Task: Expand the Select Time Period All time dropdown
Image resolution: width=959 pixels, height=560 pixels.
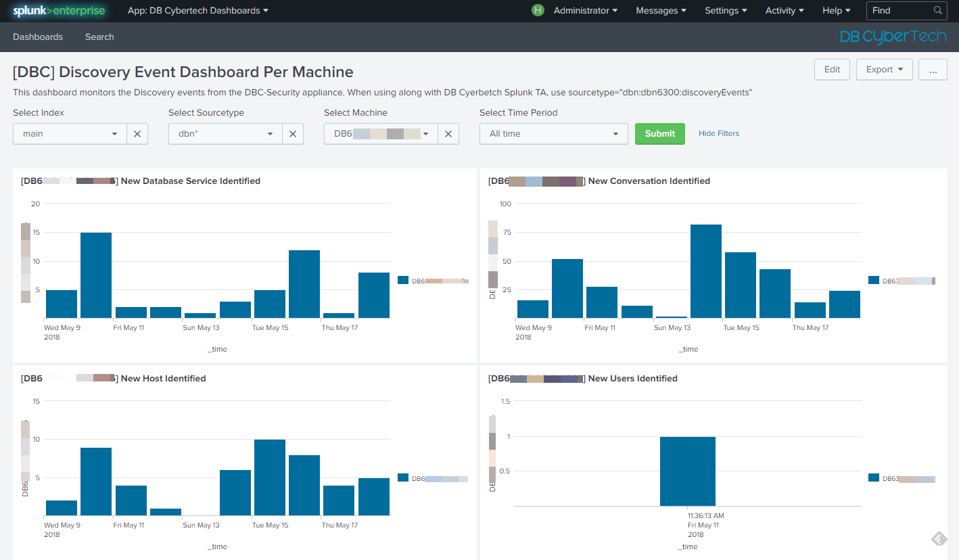Action: click(x=554, y=134)
